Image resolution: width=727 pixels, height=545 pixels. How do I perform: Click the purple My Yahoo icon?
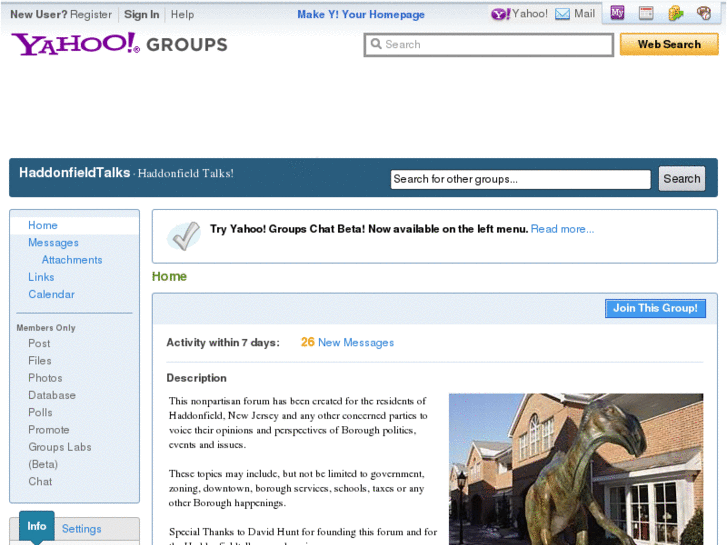(617, 13)
